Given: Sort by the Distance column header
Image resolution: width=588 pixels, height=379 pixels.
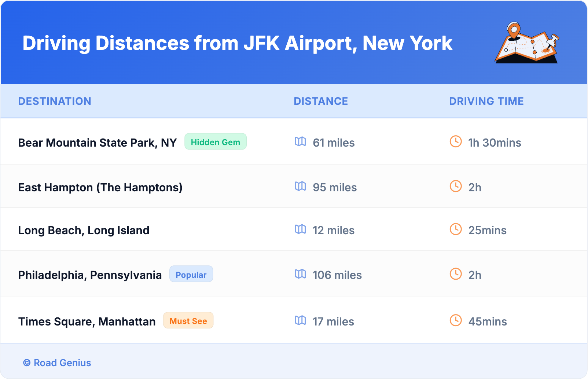Looking at the screenshot, I should coord(321,101).
